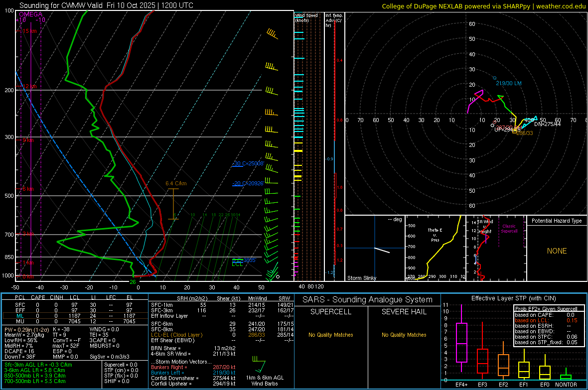Click the 'Supercell = 0.0' composite value
Viewport: 588px width, 390px height.
click(x=121, y=365)
